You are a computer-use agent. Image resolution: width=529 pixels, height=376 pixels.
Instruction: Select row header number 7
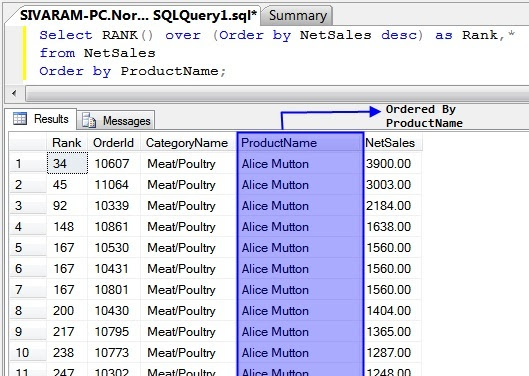[x=28, y=290]
